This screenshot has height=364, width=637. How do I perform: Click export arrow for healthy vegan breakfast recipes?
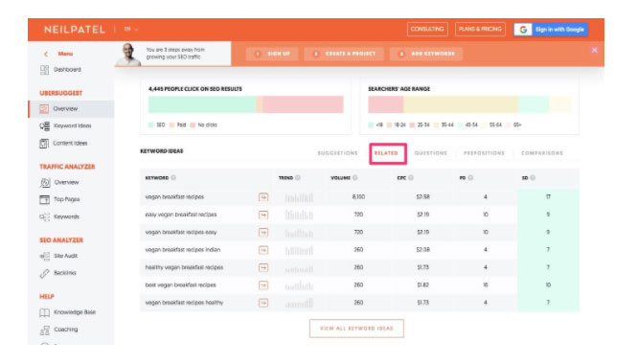coord(263,267)
